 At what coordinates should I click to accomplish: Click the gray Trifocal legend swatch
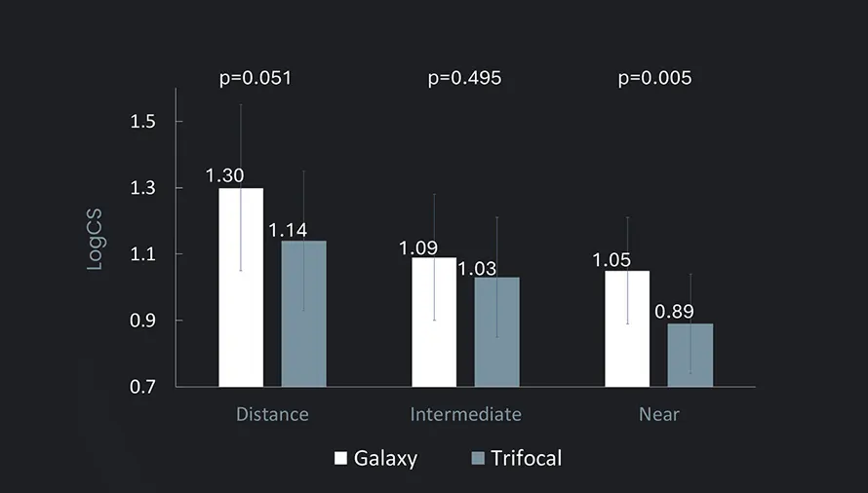point(477,458)
